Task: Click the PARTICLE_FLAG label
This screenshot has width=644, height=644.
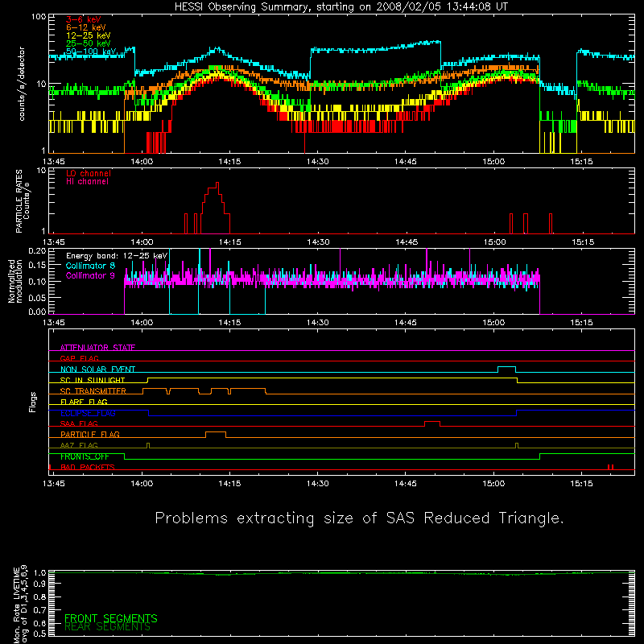Action: (90, 435)
